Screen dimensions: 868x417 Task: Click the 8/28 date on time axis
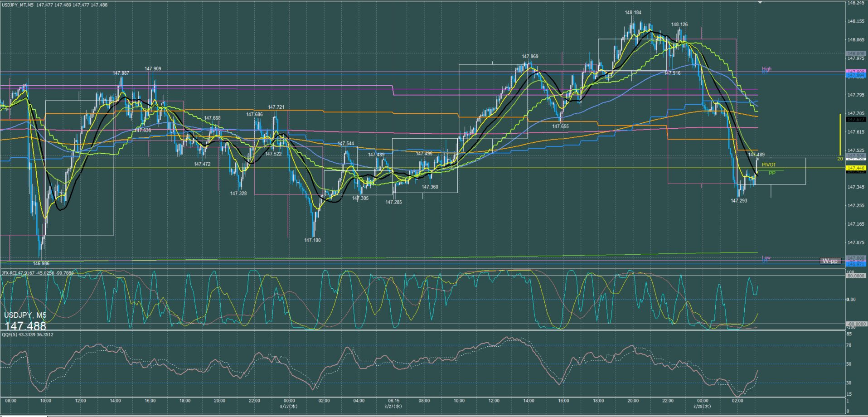(702, 407)
